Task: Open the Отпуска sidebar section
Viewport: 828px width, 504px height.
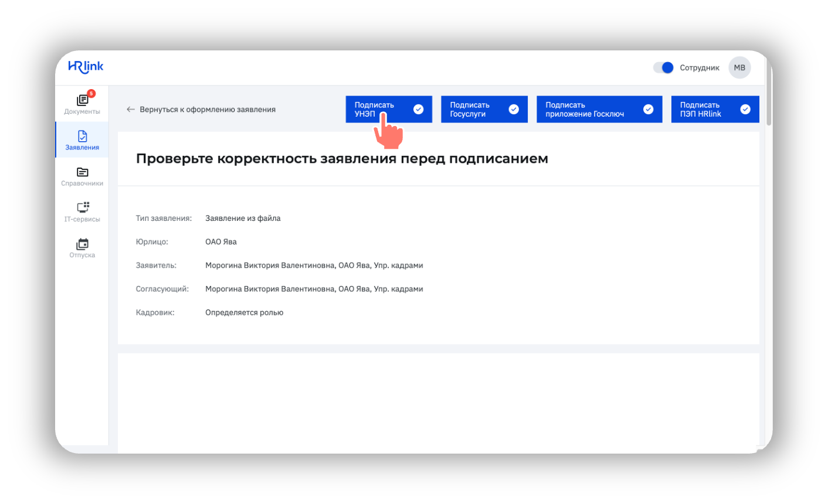Action: [82, 247]
